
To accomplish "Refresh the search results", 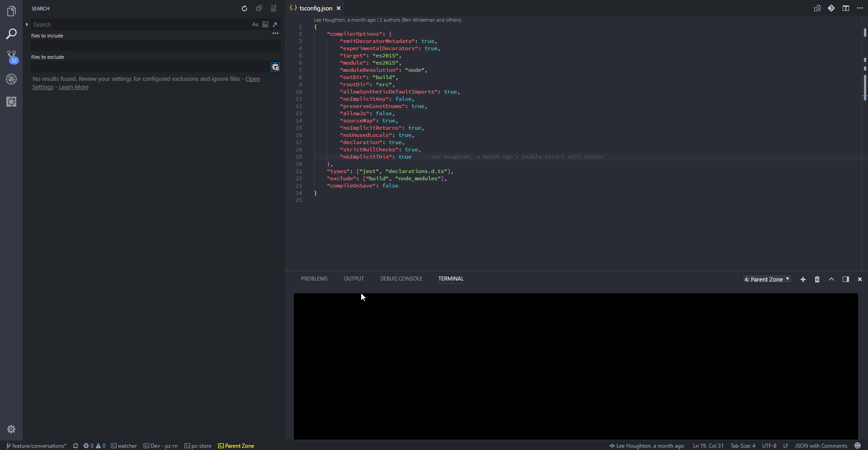I will [x=245, y=8].
